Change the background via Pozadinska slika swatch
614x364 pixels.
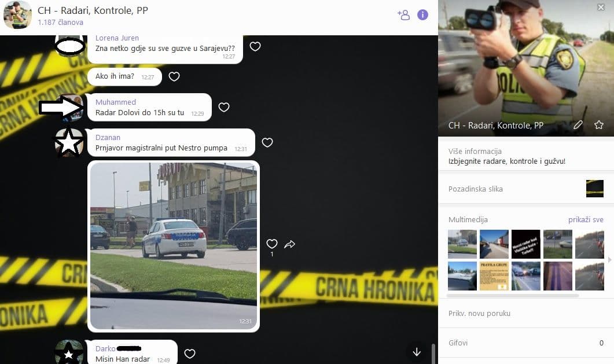pyautogui.click(x=594, y=189)
